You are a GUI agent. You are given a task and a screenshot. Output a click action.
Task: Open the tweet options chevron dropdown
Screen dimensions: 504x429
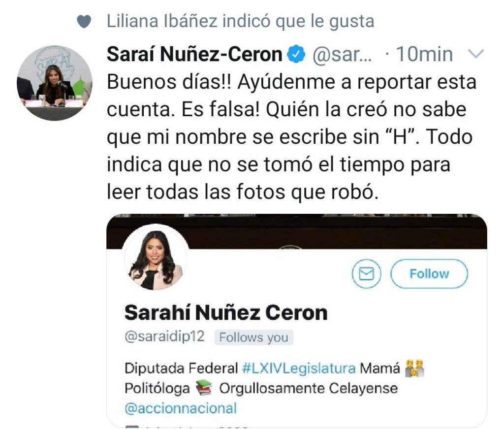[476, 54]
